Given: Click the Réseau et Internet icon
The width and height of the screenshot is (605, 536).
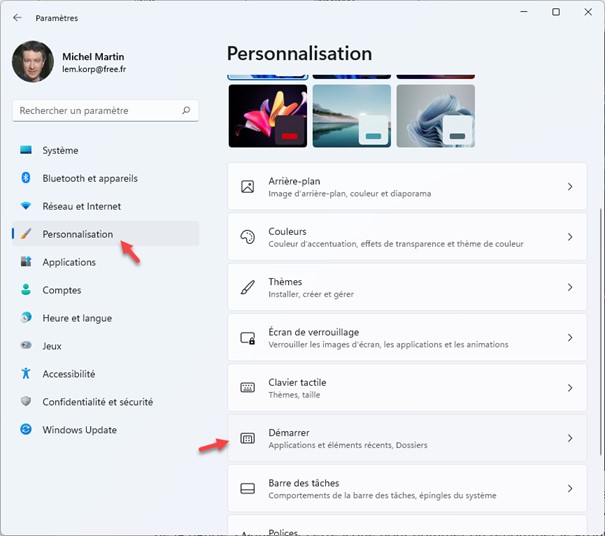Looking at the screenshot, I should 27,207.
